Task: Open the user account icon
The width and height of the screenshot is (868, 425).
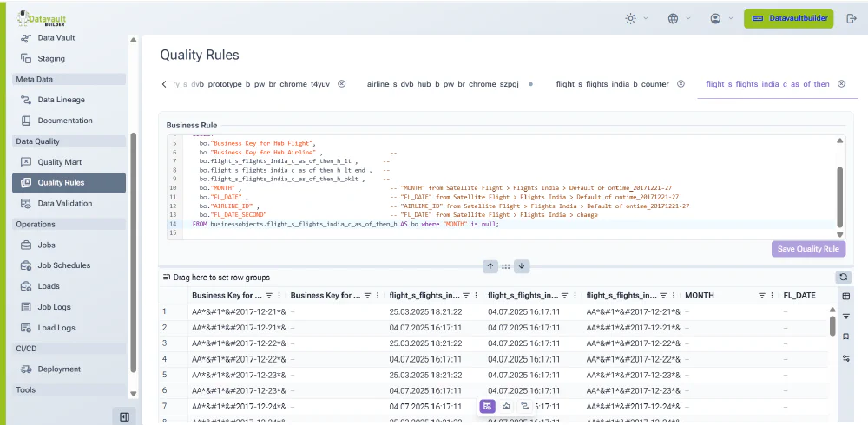Action: point(715,18)
